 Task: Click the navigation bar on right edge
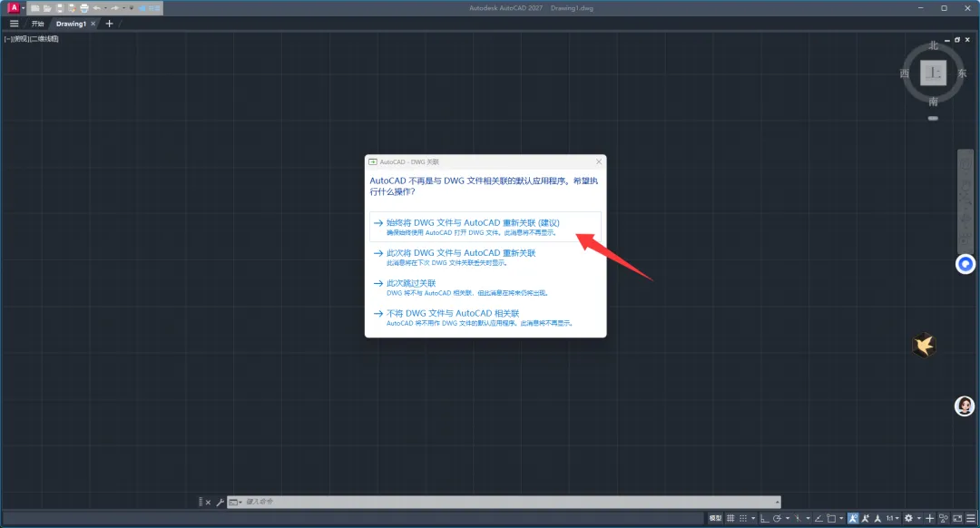[965, 200]
